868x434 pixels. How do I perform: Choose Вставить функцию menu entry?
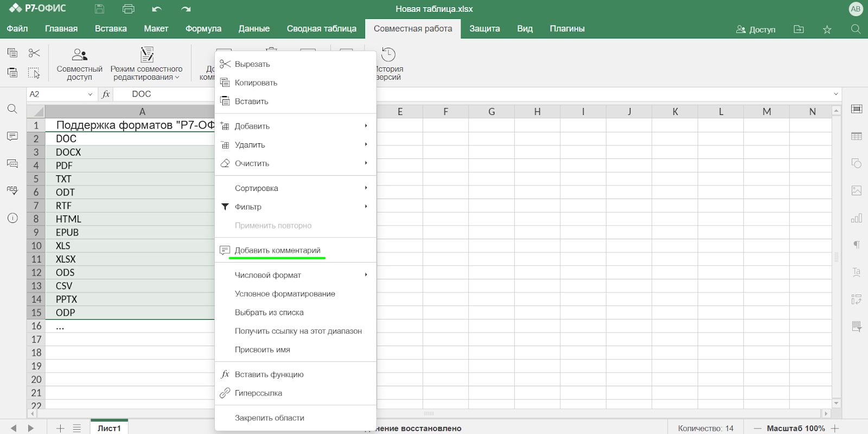(x=296, y=374)
